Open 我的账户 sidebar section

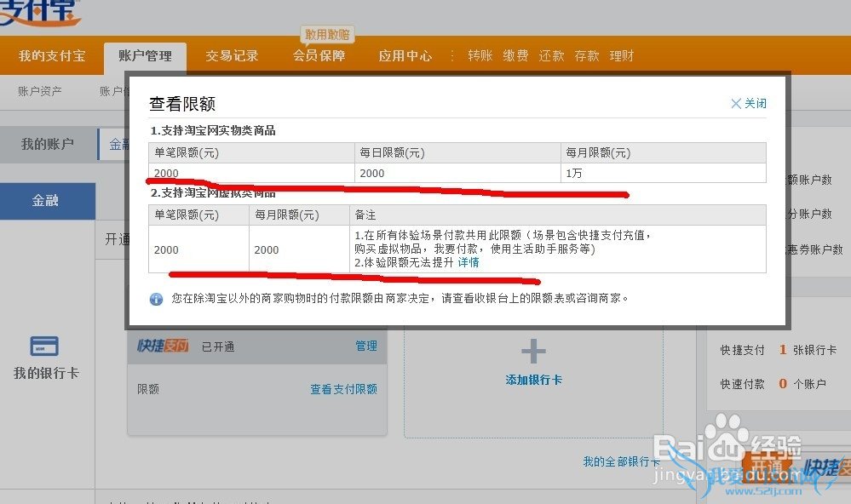tap(48, 145)
